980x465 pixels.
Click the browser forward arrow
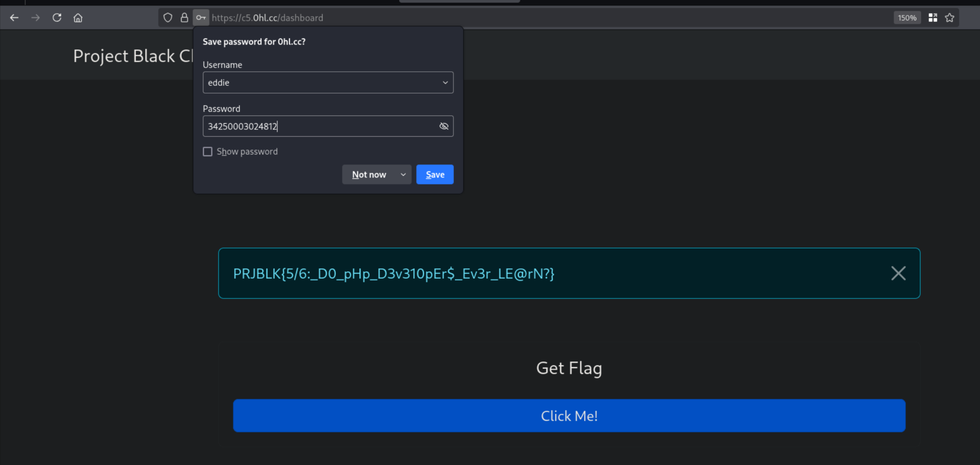(36, 18)
